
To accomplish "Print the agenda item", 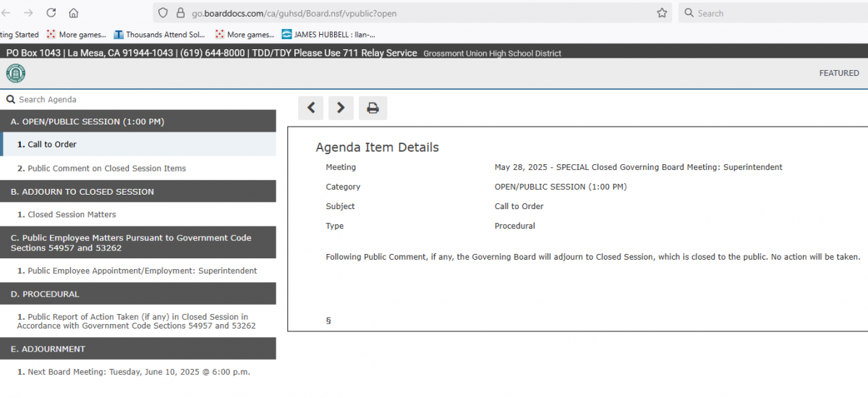I will pos(373,108).
